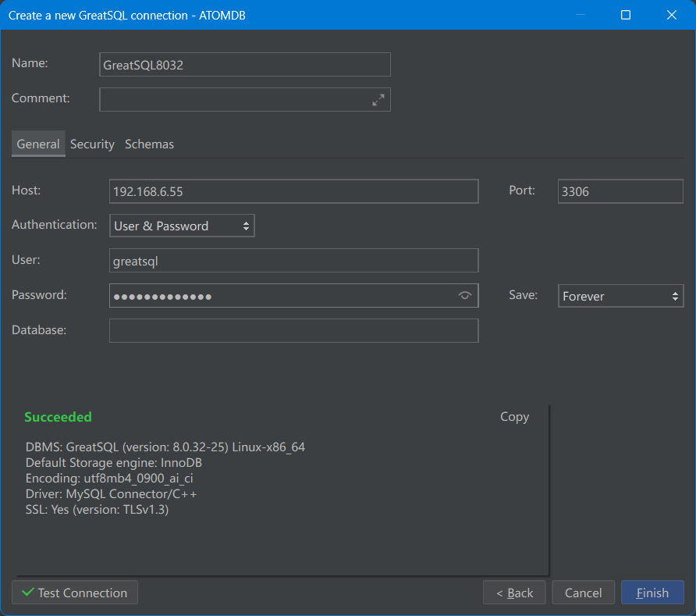This screenshot has height=616, width=696.
Task: Focus the Host address field
Action: [293, 191]
